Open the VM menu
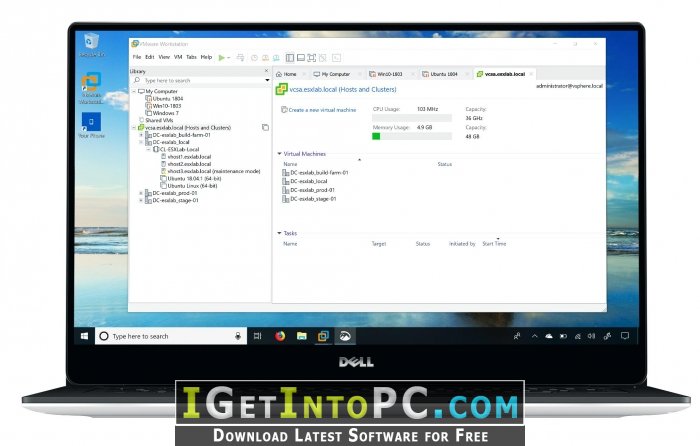The image size is (700, 446). 178,57
